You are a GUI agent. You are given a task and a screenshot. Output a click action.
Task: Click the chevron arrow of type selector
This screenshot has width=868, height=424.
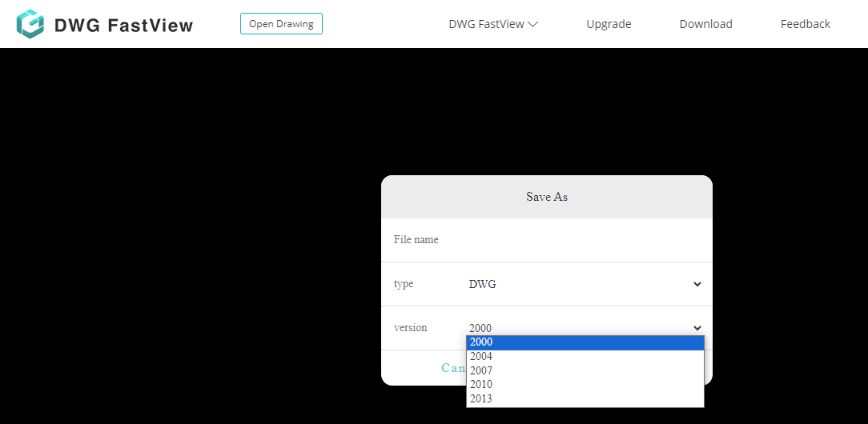pyautogui.click(x=697, y=284)
